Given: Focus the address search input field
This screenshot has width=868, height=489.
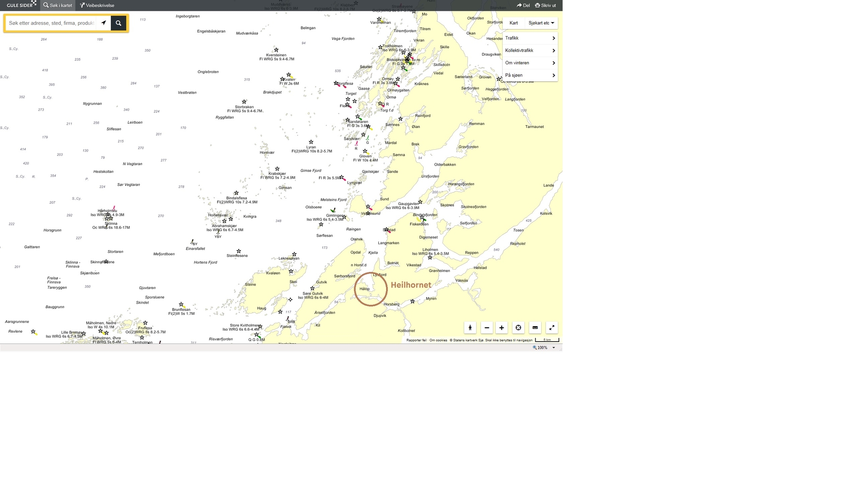Looking at the screenshot, I should 51,23.
